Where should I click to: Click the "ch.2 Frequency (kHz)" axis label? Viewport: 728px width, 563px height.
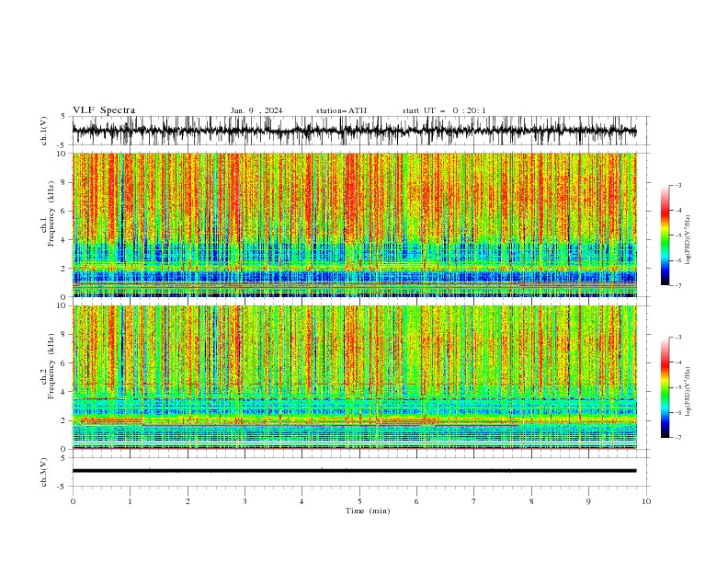click(48, 366)
